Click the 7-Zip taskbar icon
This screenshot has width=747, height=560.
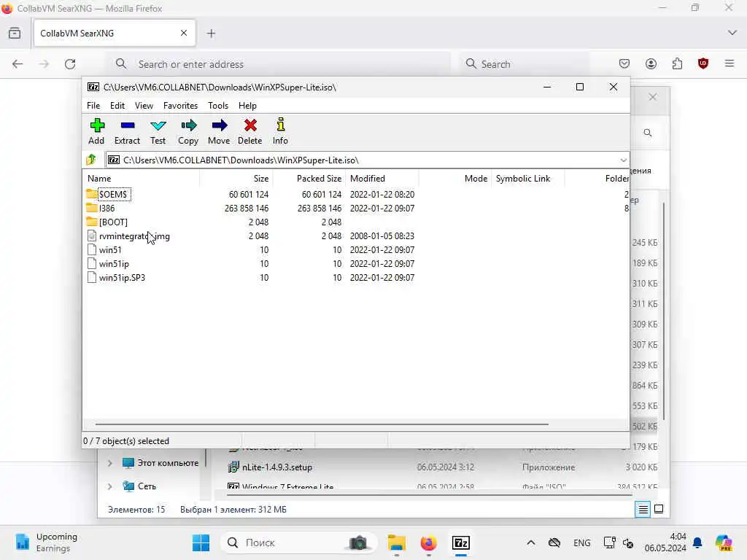point(461,542)
